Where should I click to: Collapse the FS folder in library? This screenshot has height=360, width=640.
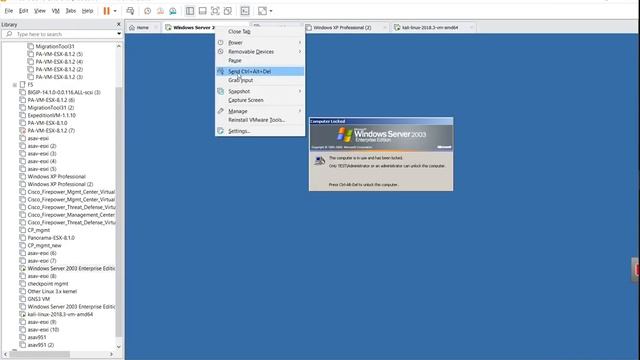click(x=15, y=85)
